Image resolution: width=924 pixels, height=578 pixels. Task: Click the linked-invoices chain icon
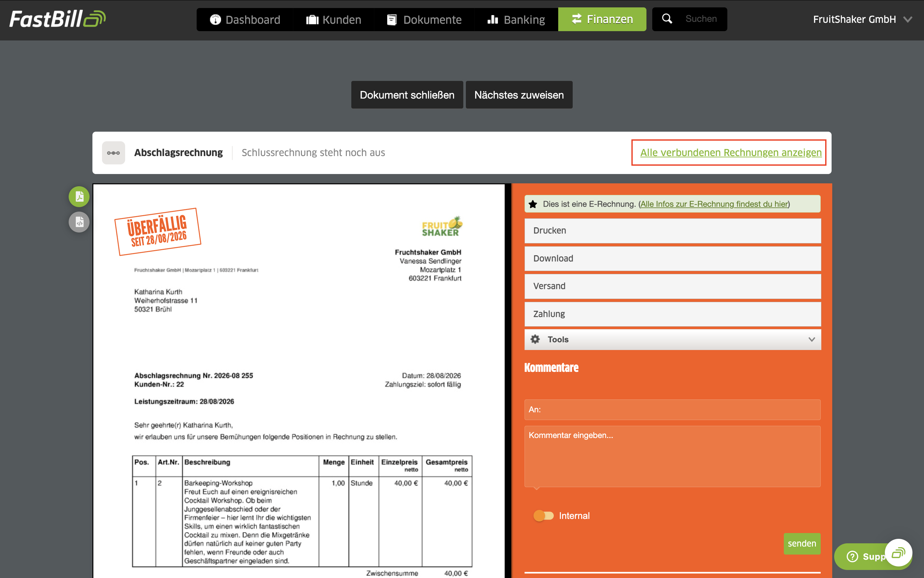click(x=113, y=153)
